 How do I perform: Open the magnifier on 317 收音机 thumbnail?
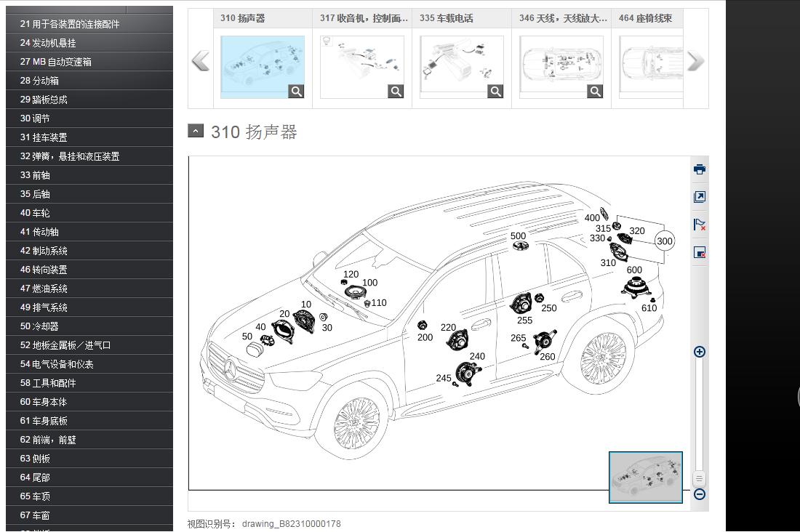pyautogui.click(x=396, y=91)
